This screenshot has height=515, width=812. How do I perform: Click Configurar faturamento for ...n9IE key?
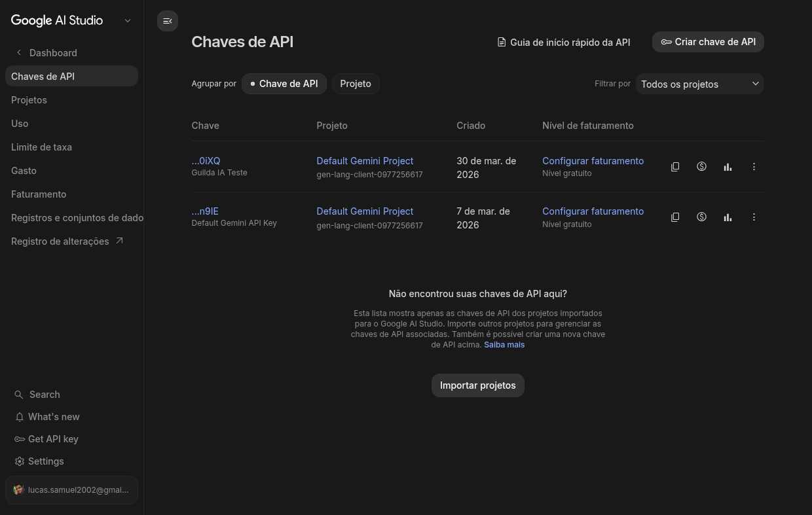coord(593,211)
